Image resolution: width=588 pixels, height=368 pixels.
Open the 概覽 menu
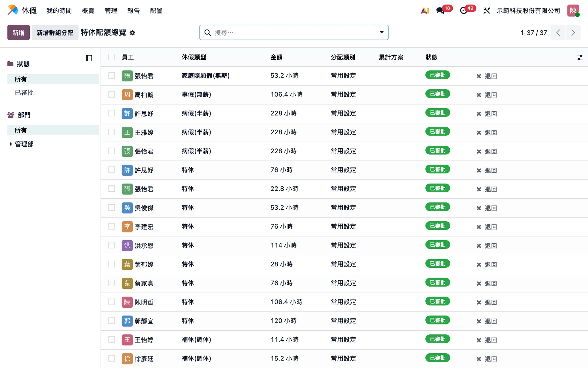point(88,11)
